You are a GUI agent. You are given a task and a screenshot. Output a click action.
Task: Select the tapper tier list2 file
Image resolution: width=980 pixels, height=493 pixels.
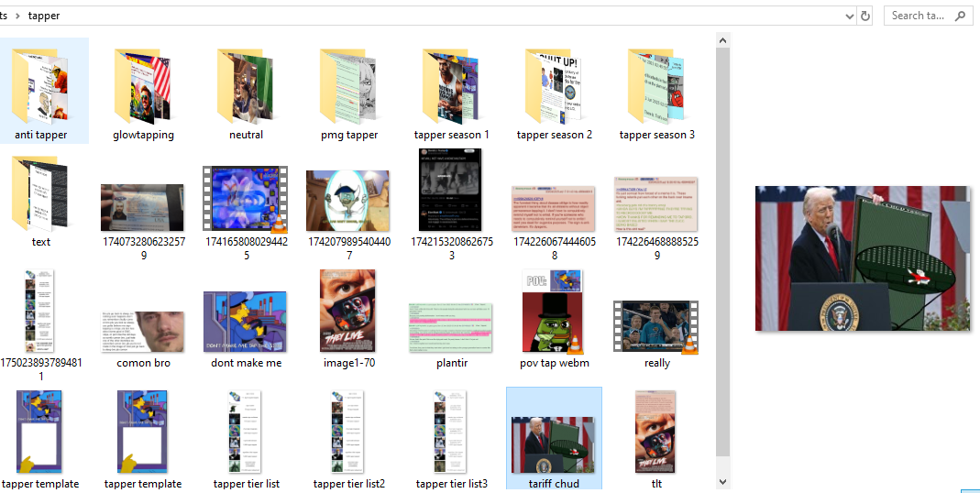[348, 433]
